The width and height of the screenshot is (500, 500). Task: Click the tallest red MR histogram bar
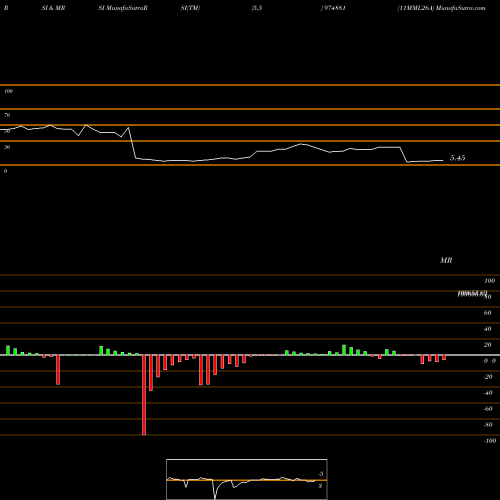pos(144,395)
